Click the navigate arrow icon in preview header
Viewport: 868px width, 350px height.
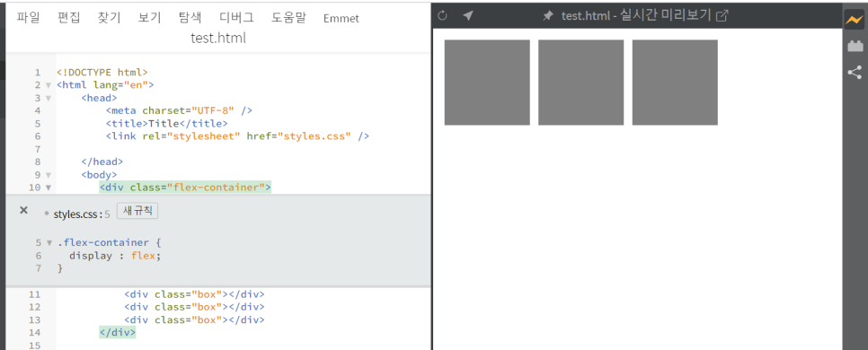point(468,15)
